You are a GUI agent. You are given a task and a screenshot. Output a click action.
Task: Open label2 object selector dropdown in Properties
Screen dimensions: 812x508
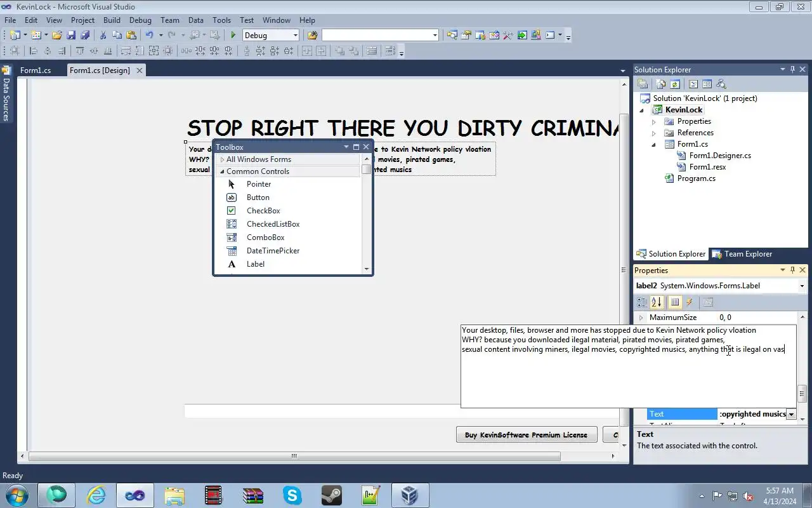tap(802, 286)
